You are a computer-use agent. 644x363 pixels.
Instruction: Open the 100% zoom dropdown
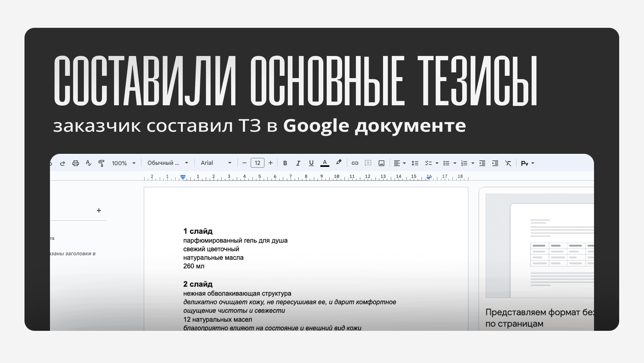tap(123, 163)
